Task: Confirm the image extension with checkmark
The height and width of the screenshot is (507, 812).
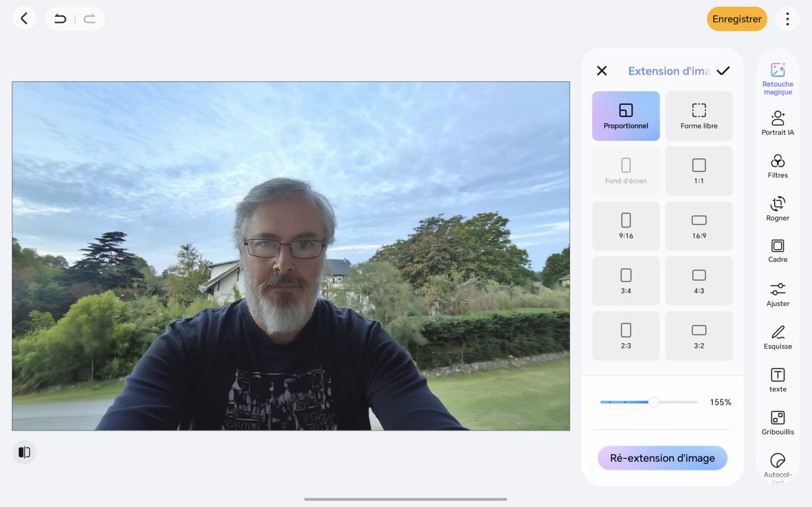Action: pyautogui.click(x=723, y=70)
